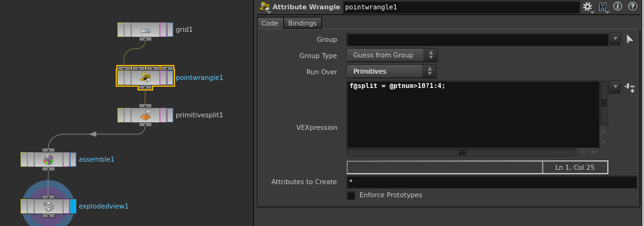Click the node name field pointwrangle1

point(461,7)
